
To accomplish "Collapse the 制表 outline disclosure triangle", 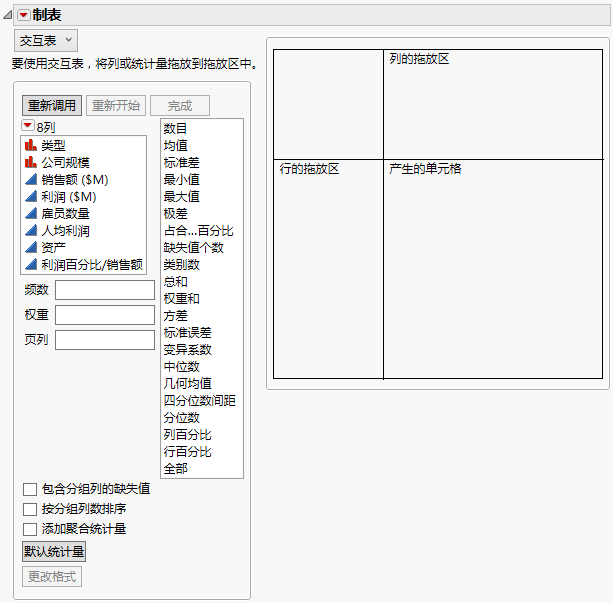I will (x=8, y=15).
